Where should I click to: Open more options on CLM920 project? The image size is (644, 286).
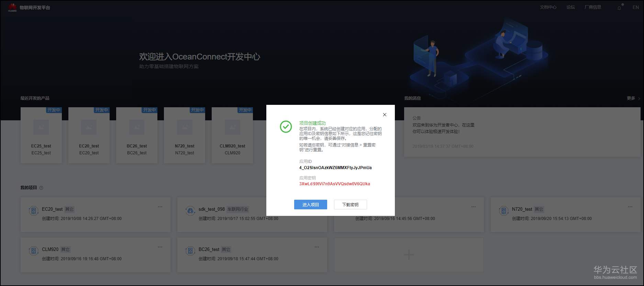pos(160,247)
